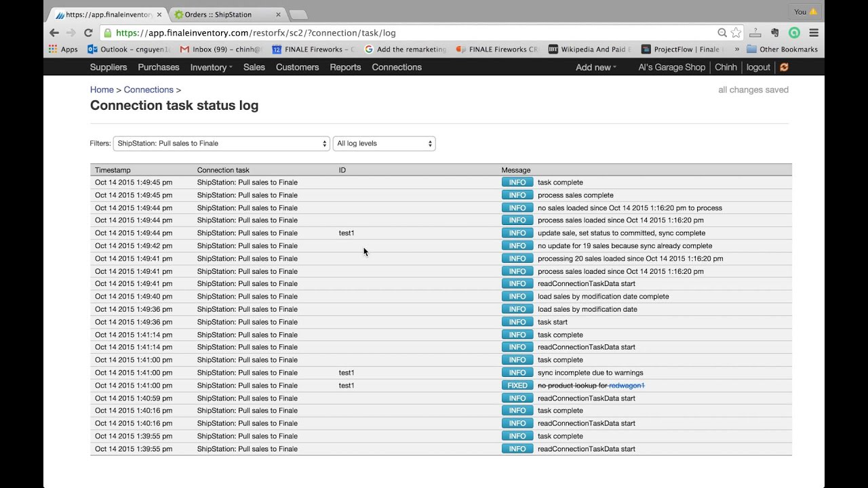Screen dimensions: 868x488
Task: Switch to the Orders :: ShipStation tab
Action: 227,14
